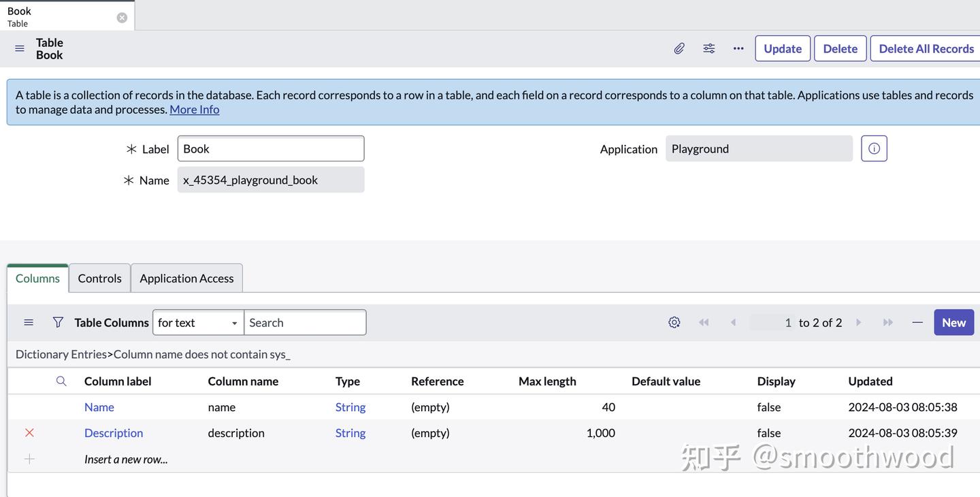Open the list context hamburger menu
The image size is (980, 497).
tap(28, 321)
